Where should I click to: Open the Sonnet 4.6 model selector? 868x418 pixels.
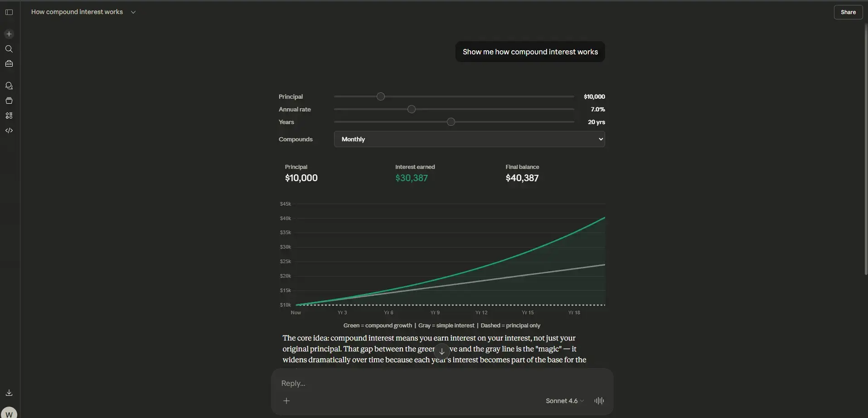pos(564,401)
